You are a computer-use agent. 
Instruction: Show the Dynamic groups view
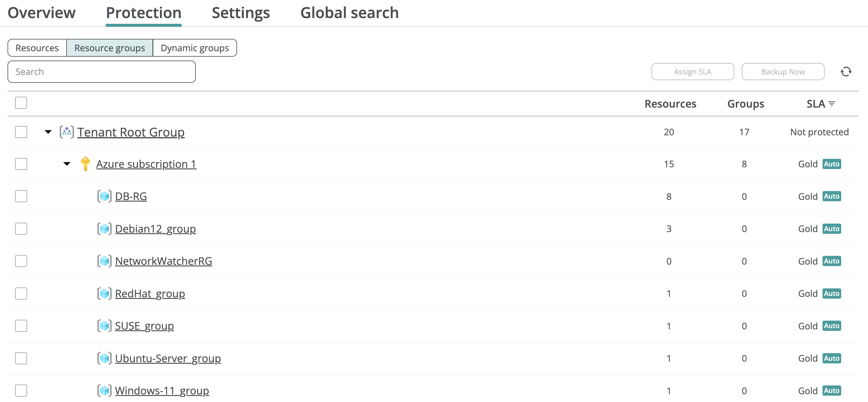click(x=195, y=48)
